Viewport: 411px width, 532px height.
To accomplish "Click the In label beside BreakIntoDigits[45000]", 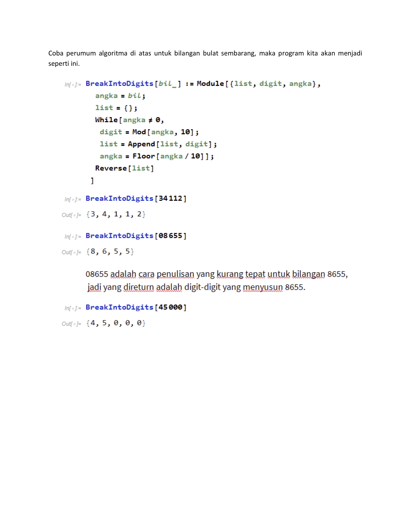I will [x=73, y=308].
